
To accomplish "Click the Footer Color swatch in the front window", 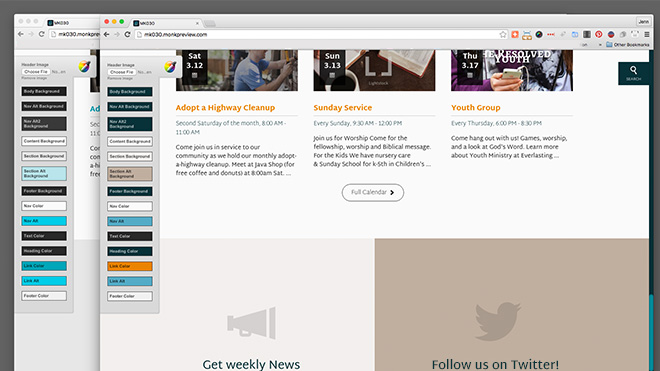I will tap(130, 296).
